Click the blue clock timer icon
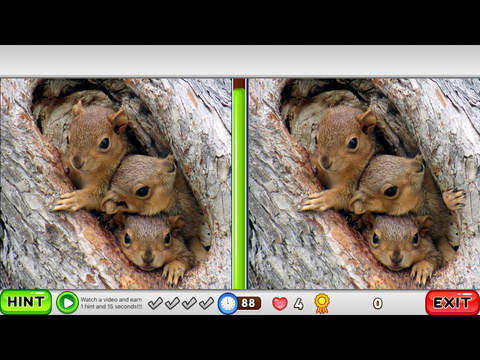This screenshot has height=360, width=480. pos(228,303)
